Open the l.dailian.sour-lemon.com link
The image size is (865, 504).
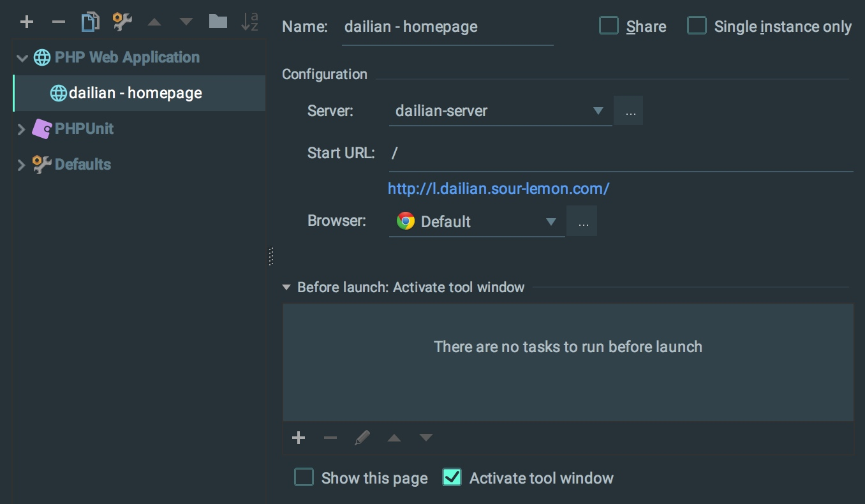coord(499,189)
